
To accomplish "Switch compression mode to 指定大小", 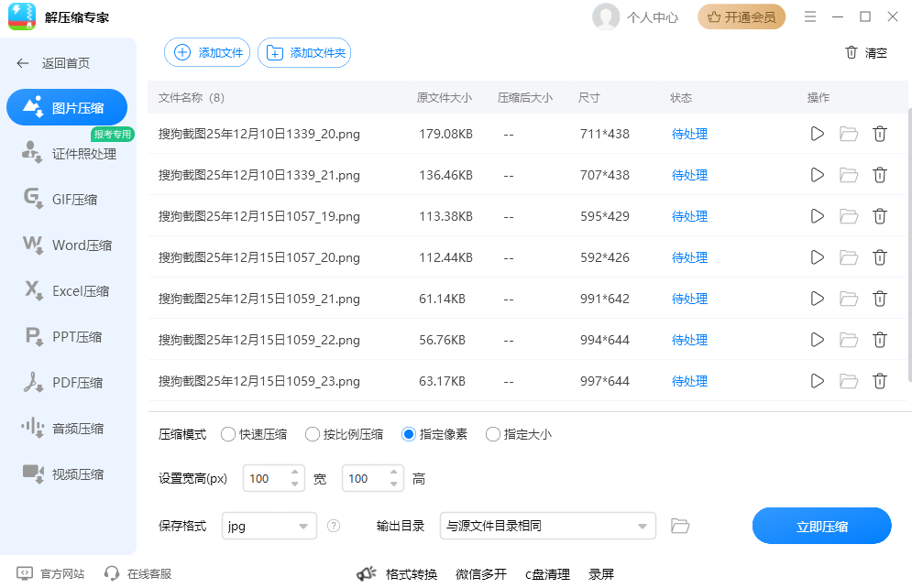I will (x=492, y=434).
